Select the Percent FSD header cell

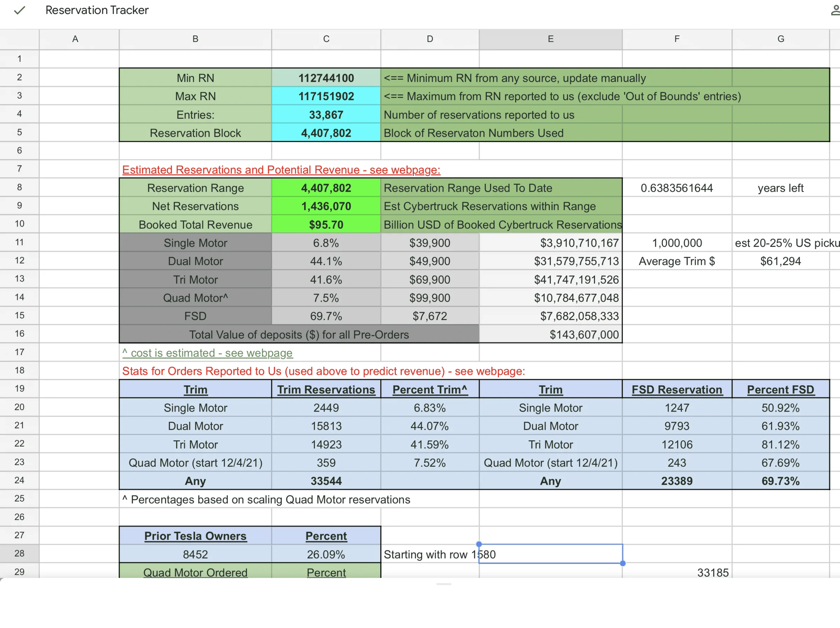pos(780,389)
